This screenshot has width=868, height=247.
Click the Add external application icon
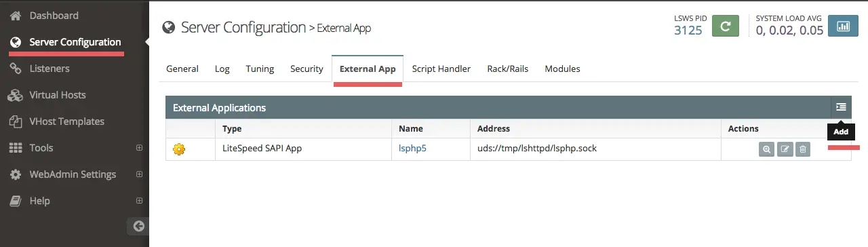841,107
